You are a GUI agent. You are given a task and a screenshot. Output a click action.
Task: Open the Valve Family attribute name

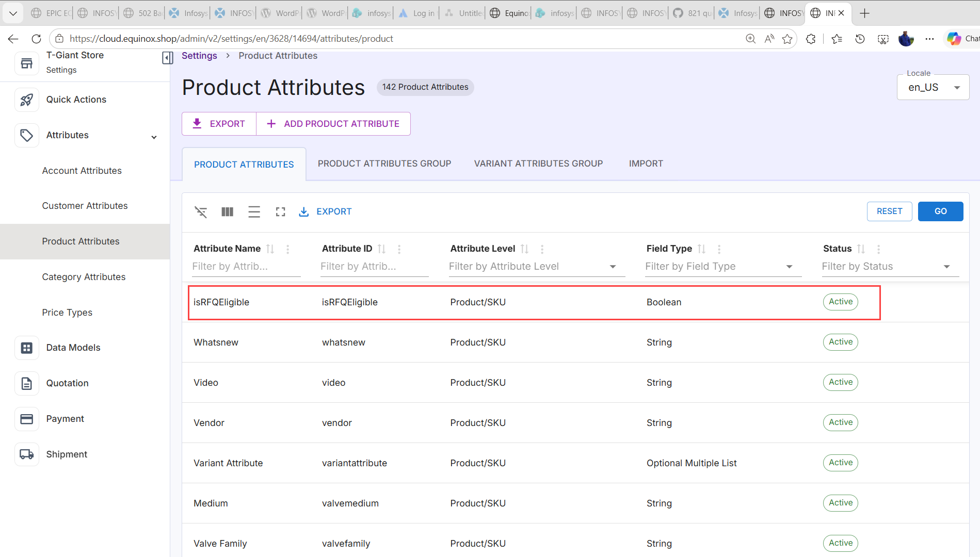[220, 544]
